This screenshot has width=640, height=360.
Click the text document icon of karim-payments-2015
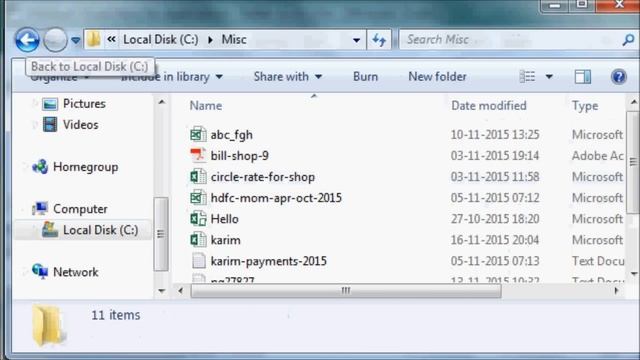[x=198, y=261]
